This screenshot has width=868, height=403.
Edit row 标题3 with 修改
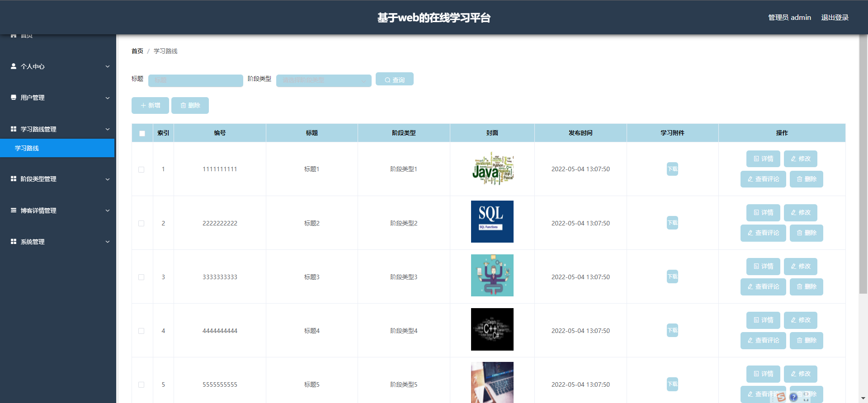801,266
